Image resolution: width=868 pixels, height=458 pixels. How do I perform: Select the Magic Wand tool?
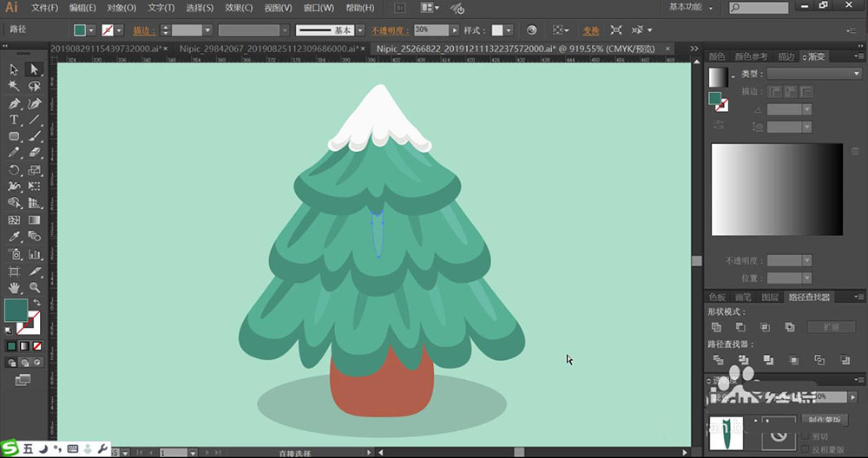[15, 86]
